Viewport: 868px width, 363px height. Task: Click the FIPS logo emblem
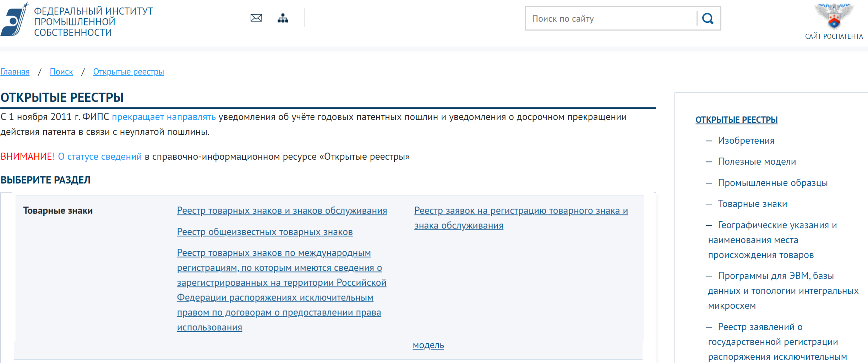tap(15, 19)
